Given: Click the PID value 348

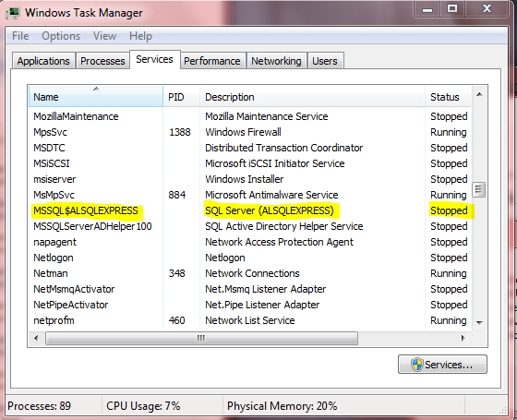Looking at the screenshot, I should 177,273.
